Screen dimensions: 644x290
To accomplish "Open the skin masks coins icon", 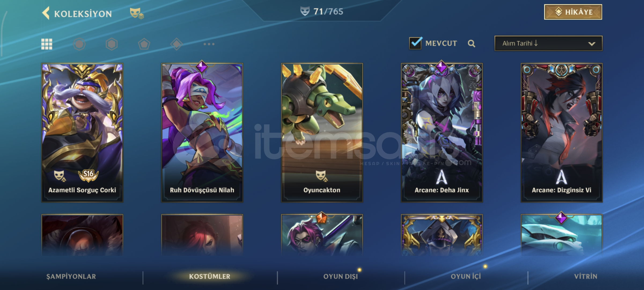I will pos(137,13).
